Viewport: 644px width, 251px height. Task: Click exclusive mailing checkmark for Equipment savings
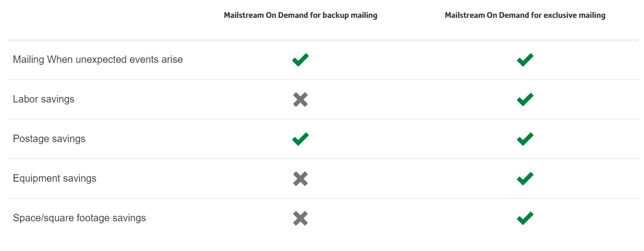[525, 179]
